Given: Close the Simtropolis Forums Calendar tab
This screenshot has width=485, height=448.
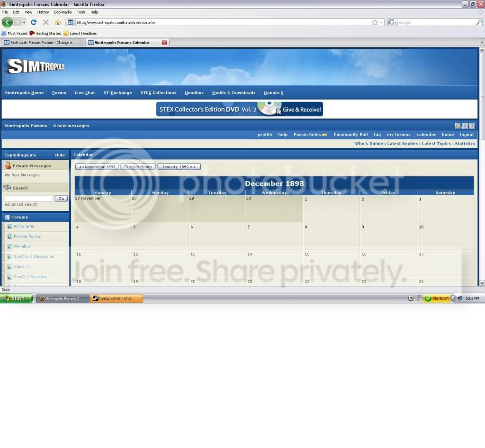Looking at the screenshot, I should (164, 42).
